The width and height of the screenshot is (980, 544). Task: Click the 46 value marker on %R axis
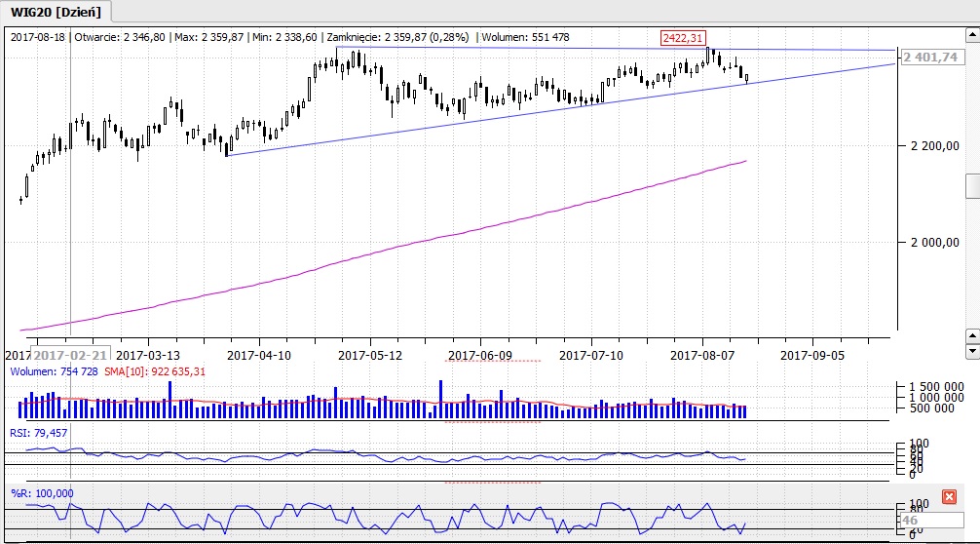coord(910,521)
